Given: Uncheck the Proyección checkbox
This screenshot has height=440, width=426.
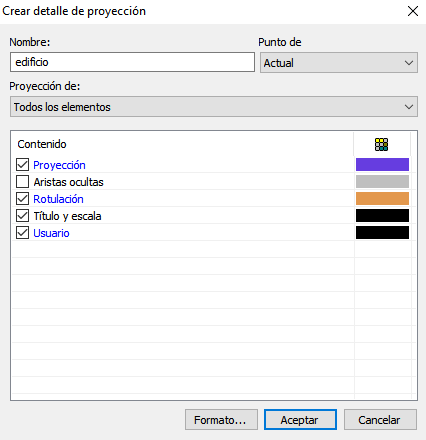Looking at the screenshot, I should 22,165.
